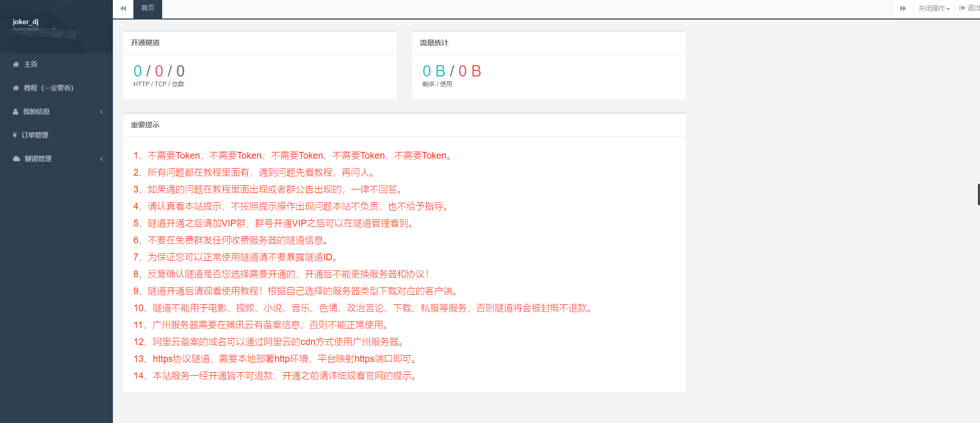Click the cloud icon beside 隧道管理

(x=16, y=159)
